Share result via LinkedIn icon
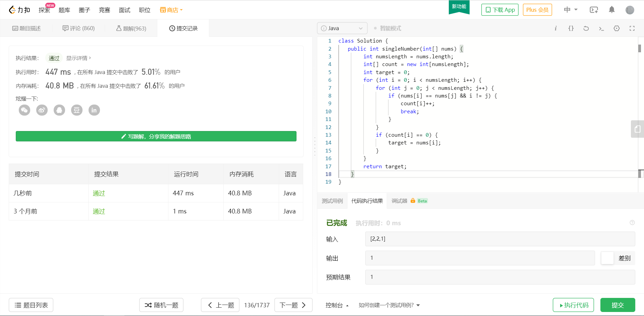The height and width of the screenshot is (316, 644). click(x=94, y=110)
